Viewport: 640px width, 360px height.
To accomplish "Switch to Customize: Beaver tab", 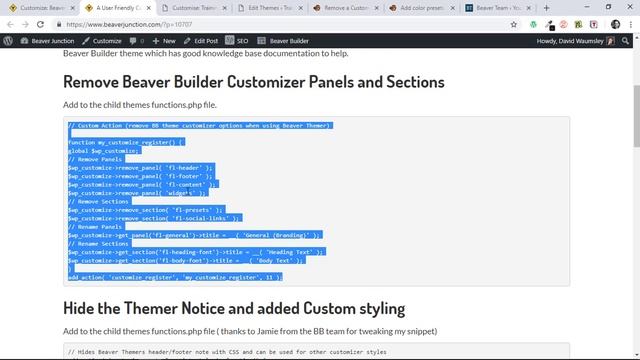I will [x=41, y=8].
